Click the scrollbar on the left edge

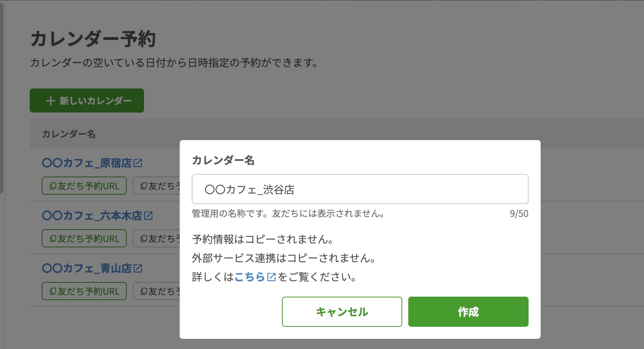point(2,98)
